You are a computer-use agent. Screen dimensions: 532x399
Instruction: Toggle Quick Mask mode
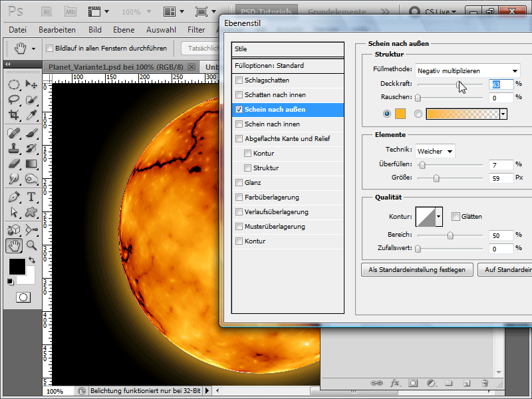point(23,297)
